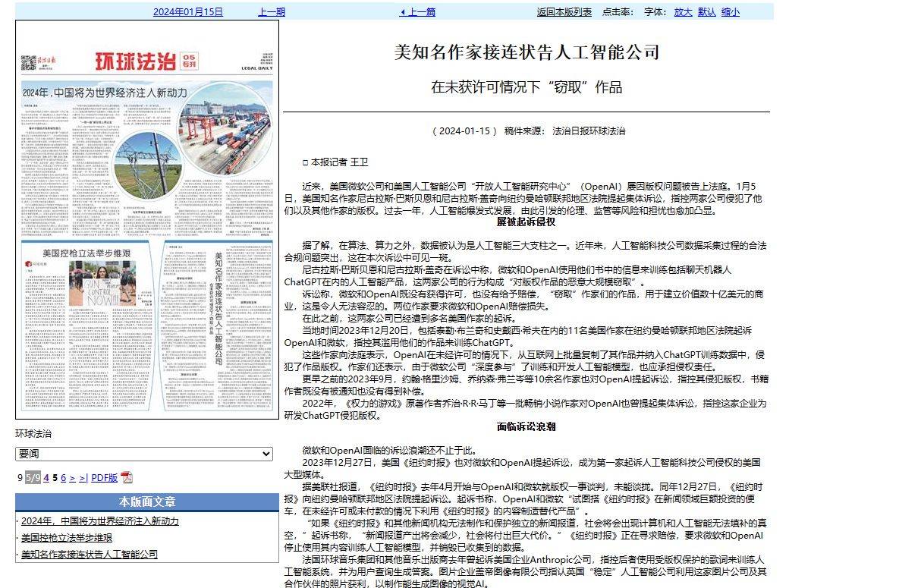Click the >| last page arrow
This screenshot has height=588, width=899.
83,478
